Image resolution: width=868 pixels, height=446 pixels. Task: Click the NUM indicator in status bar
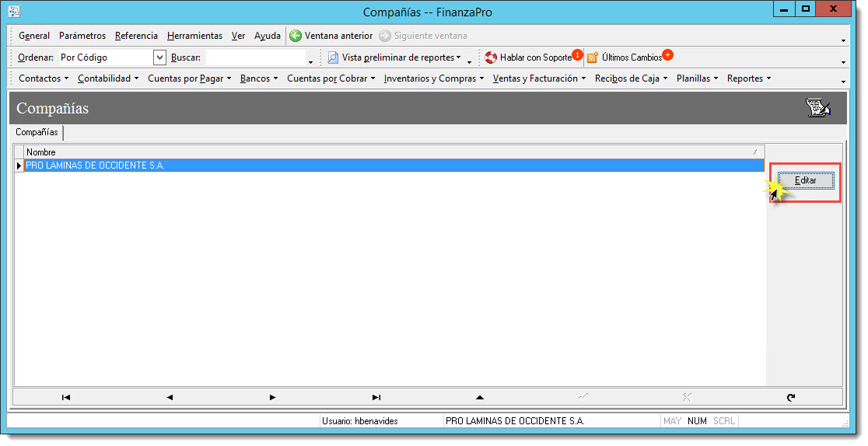(x=697, y=421)
